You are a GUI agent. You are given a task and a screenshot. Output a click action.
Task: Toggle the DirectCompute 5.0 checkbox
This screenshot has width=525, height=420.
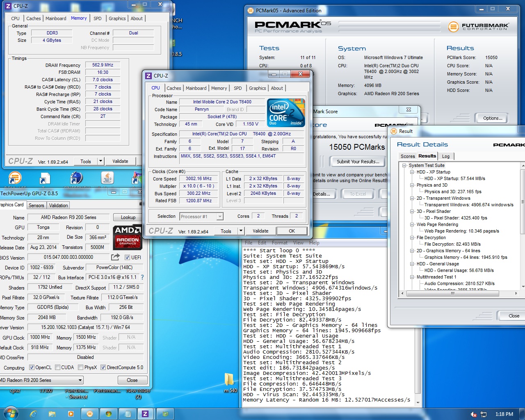(103, 367)
